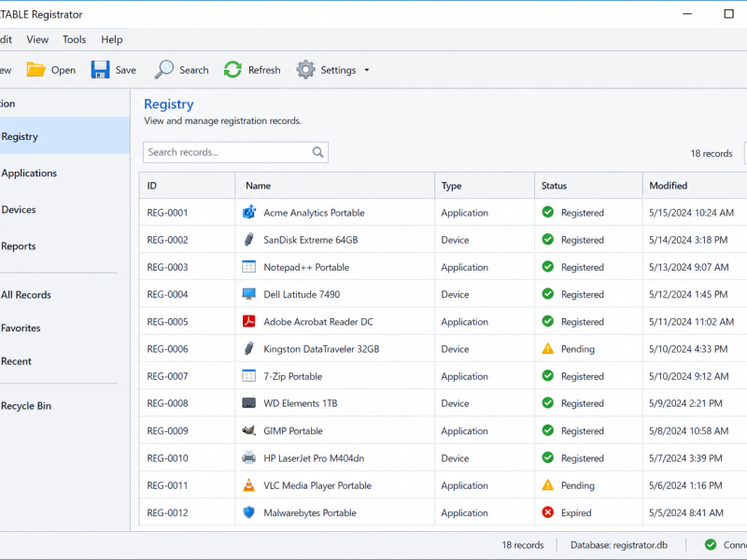This screenshot has height=560, width=747.
Task: Open the Help menu
Action: coord(111,39)
